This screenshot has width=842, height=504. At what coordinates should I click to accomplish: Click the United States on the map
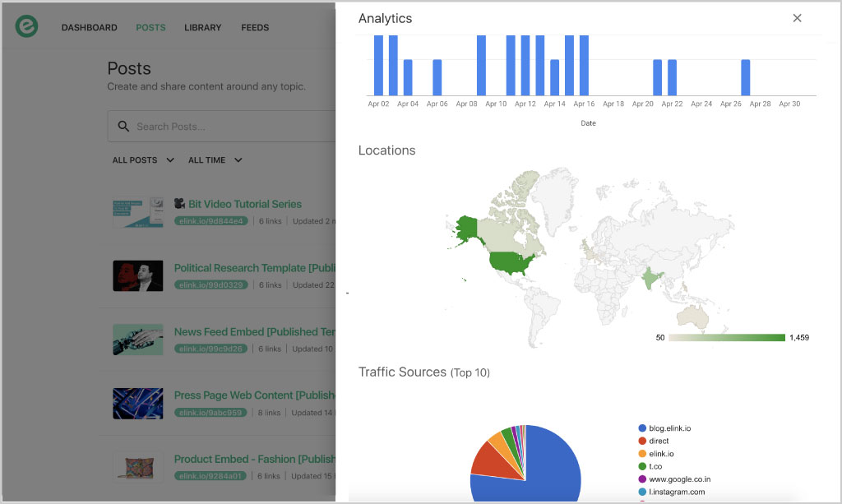[511, 262]
